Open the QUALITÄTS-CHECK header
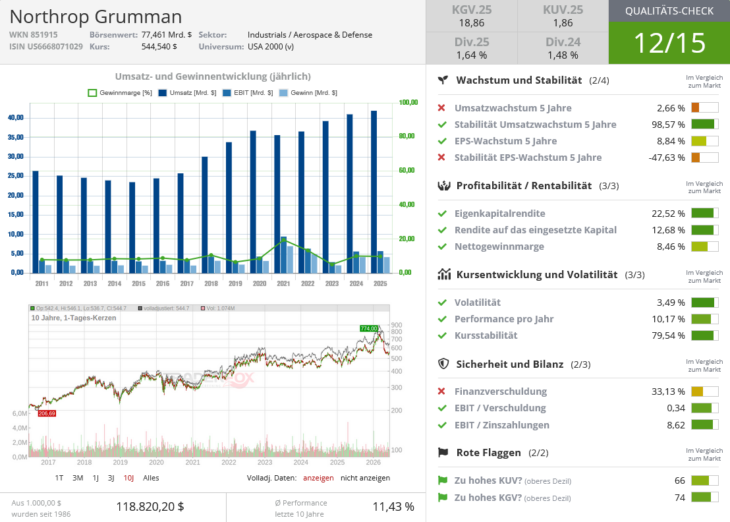The image size is (730, 522). (x=669, y=11)
